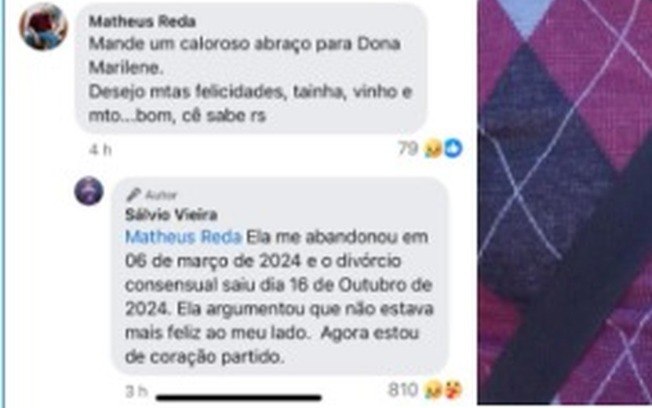Viewport: 652px width, 408px height.
Task: Open the Sálvio Vieira author name
Action: click(x=171, y=215)
